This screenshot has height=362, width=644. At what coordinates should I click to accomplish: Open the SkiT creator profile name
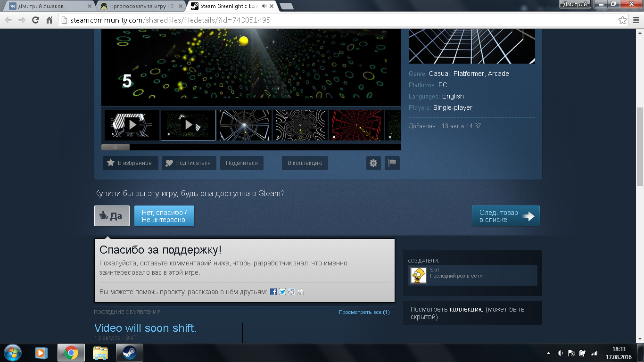435,270
